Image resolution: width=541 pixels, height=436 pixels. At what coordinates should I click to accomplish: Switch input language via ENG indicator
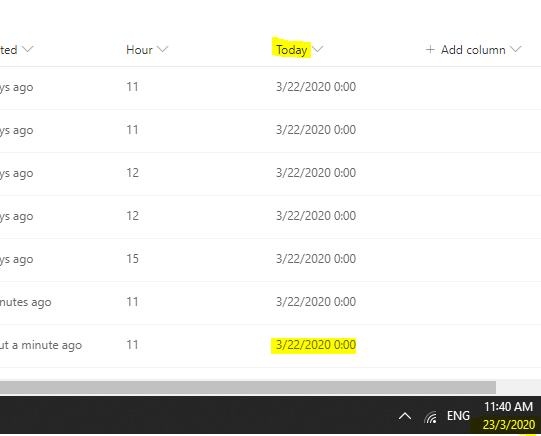(458, 416)
